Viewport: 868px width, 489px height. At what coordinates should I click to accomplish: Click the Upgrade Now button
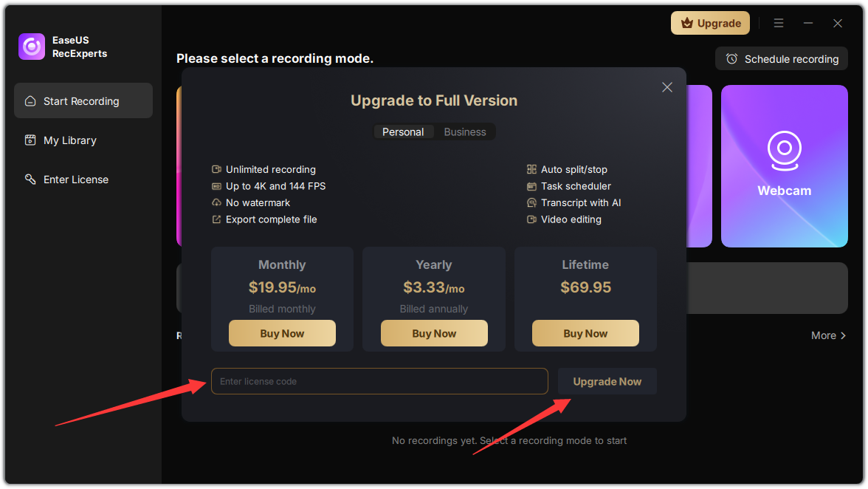point(607,382)
